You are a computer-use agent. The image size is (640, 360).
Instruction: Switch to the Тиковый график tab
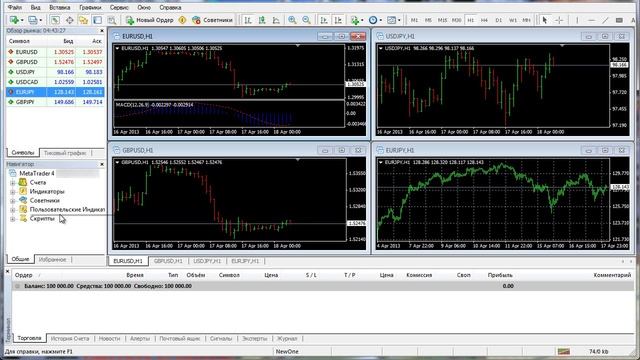coord(64,153)
